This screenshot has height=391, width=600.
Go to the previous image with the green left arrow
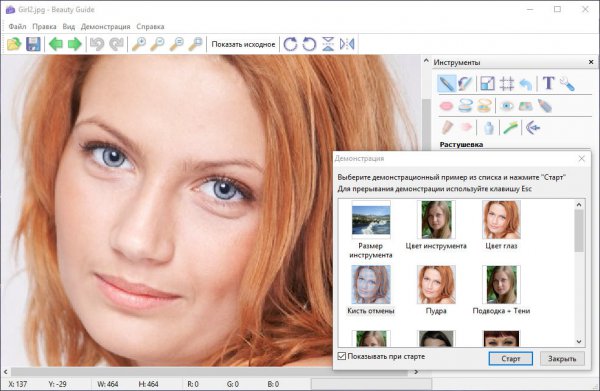(56, 44)
